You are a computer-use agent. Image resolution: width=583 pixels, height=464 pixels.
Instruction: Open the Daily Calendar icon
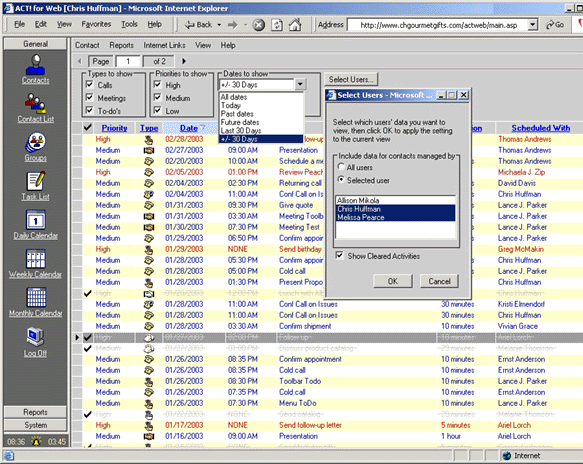pos(35,220)
